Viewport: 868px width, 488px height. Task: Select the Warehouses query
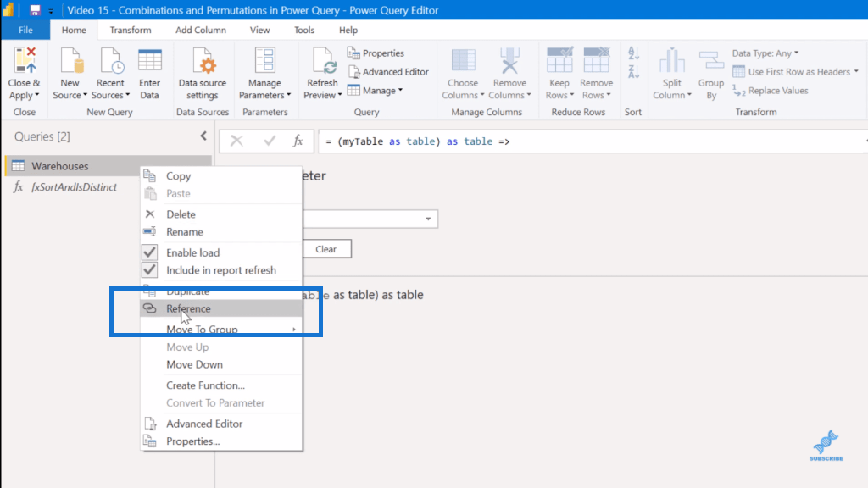pos(108,166)
